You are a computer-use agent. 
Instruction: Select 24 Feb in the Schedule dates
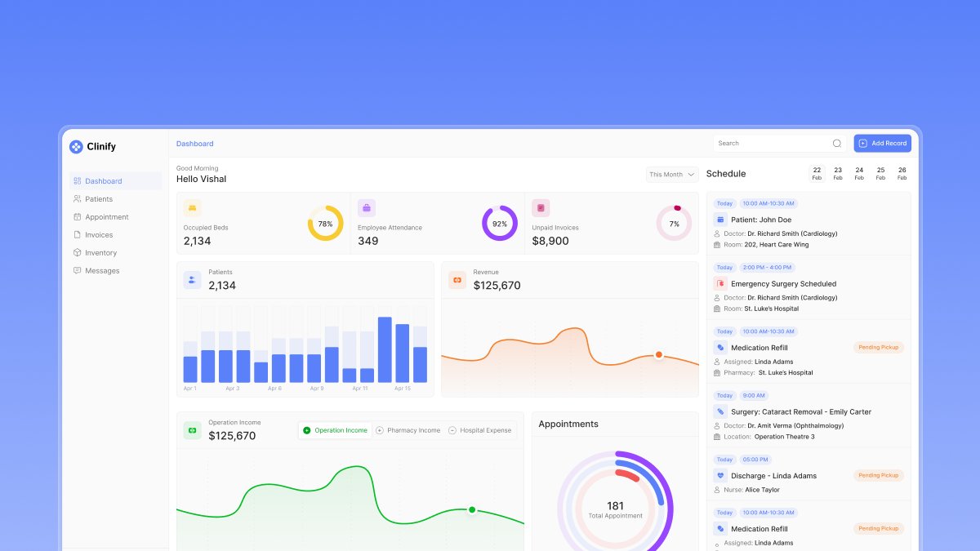(859, 173)
